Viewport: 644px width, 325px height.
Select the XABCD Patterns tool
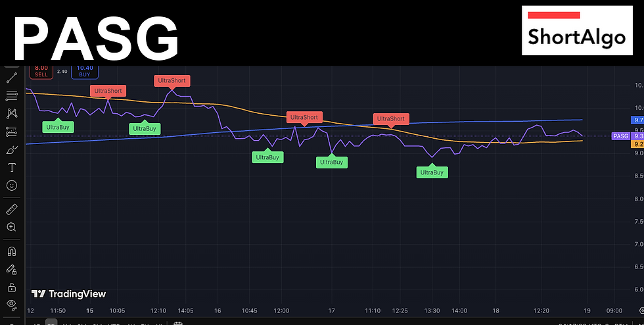tap(12, 114)
